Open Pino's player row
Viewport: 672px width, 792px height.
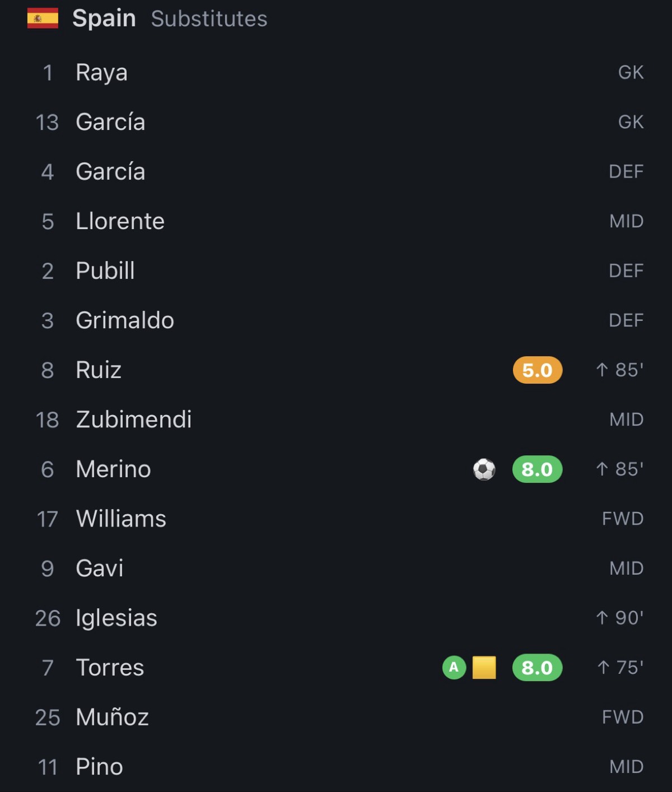click(x=336, y=767)
